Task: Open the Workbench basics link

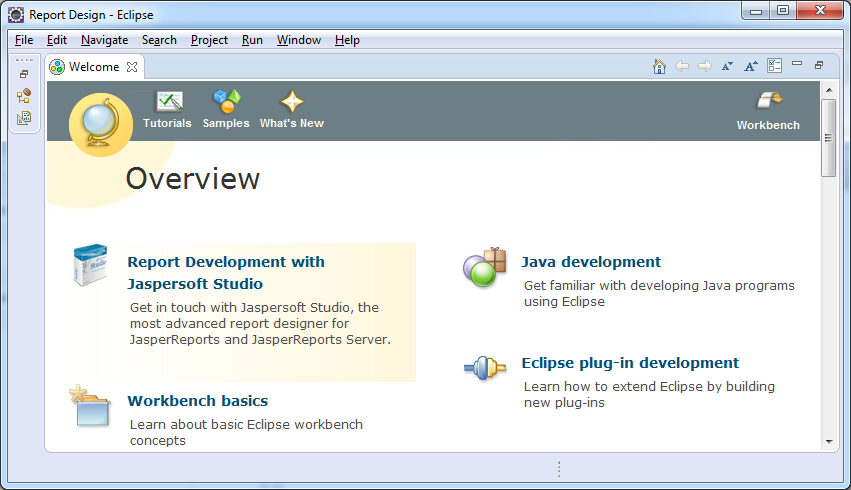Action: tap(198, 401)
